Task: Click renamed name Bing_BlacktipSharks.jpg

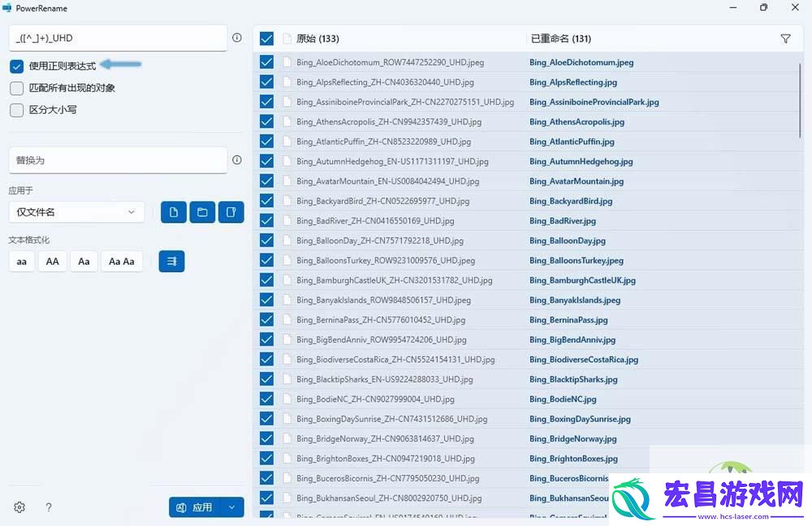Action: pyautogui.click(x=573, y=379)
